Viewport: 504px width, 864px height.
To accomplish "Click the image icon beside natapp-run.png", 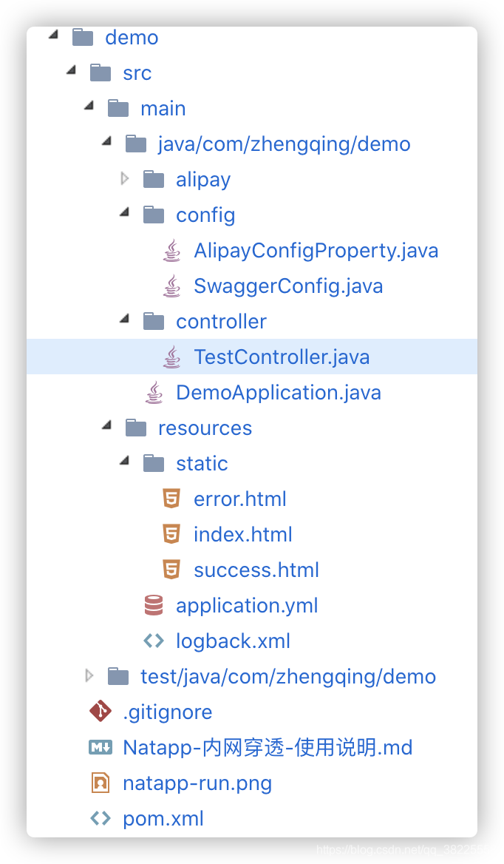I will point(100,783).
